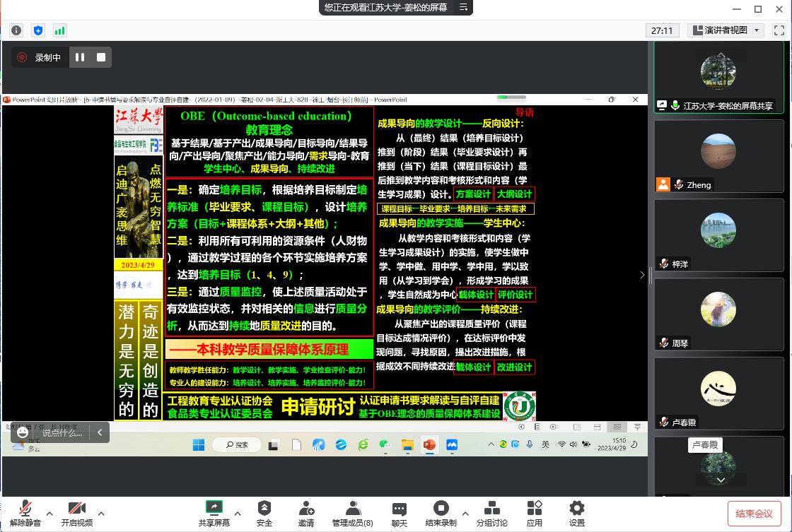The width and height of the screenshot is (792, 532).
Task: Click shared Windows Start button
Action: [x=199, y=444]
